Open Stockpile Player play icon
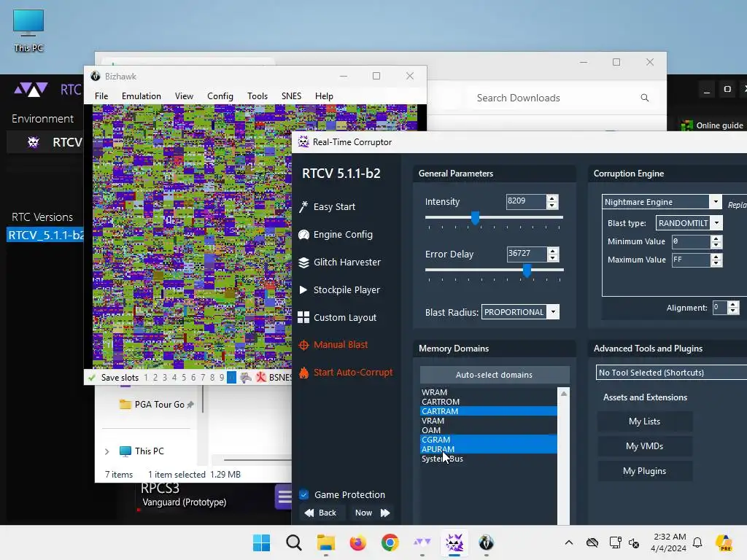 [303, 289]
